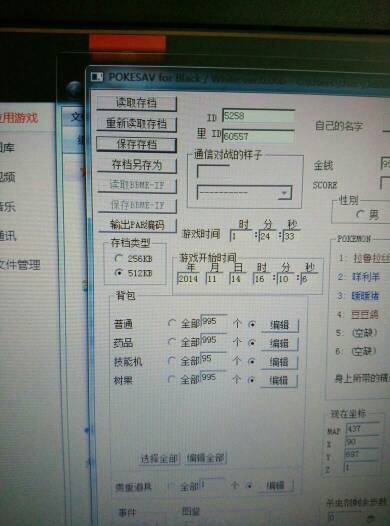Click the start hour field 16
Image resolution: width=390 pixels, height=526 pixels.
click(x=262, y=279)
